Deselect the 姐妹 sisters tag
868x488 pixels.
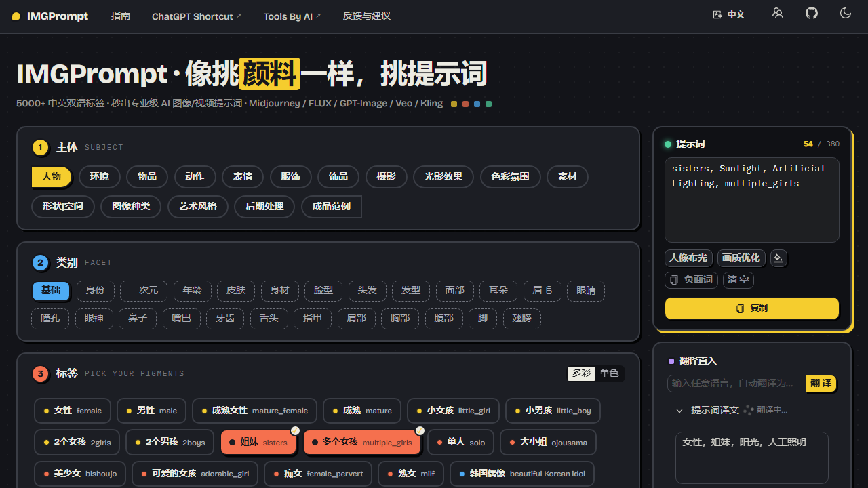click(259, 442)
